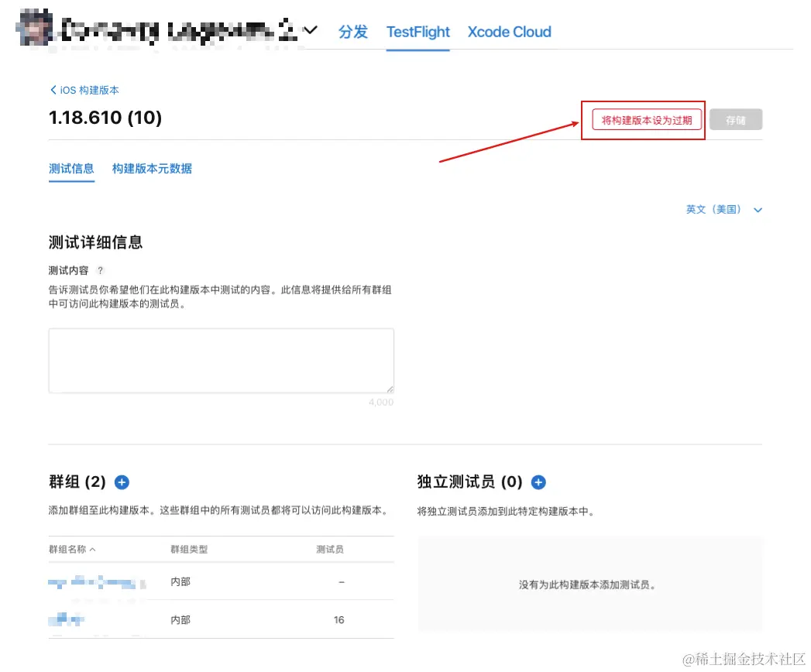The image size is (811, 672).
Task: Open the blurred group with 16 testers
Action: (x=66, y=619)
